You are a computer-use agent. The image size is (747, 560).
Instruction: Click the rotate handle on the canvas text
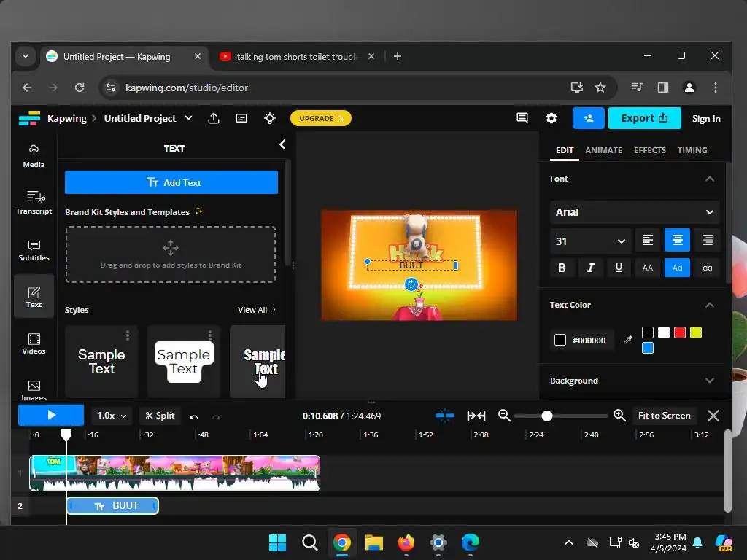(411, 285)
